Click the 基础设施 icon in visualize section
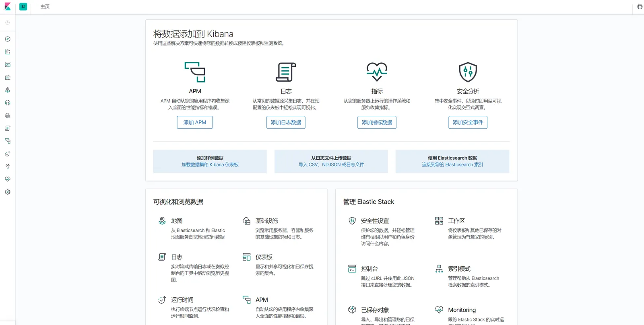Image resolution: width=644 pixels, height=325 pixels. click(247, 221)
